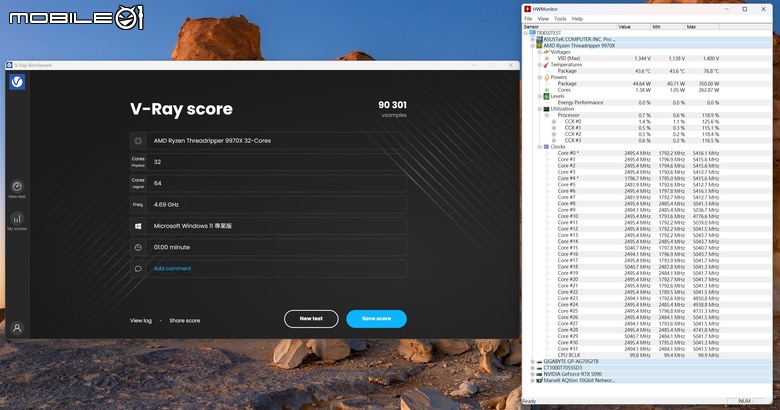The width and height of the screenshot is (780, 410).
Task: Click the 90 301 score value
Action: point(392,105)
